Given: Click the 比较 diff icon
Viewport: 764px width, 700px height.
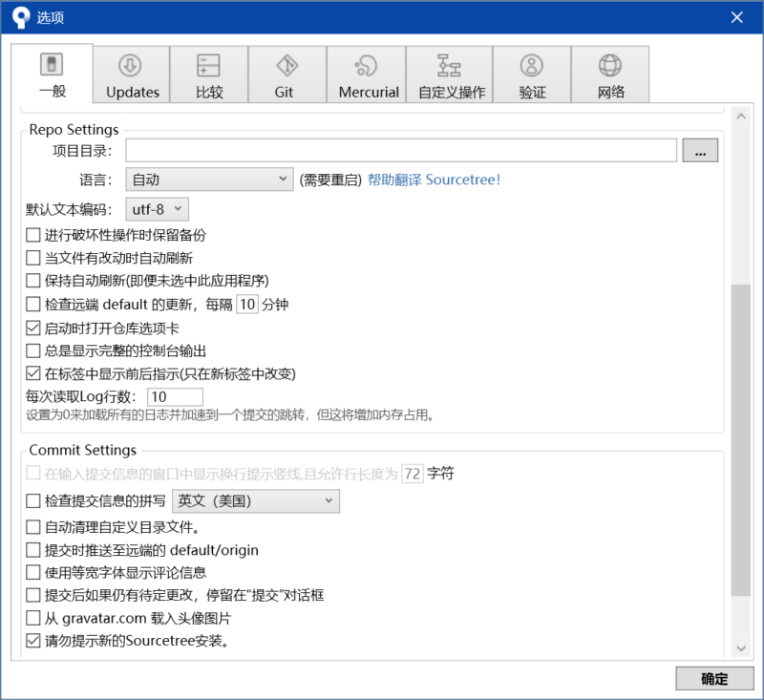Looking at the screenshot, I should (208, 65).
